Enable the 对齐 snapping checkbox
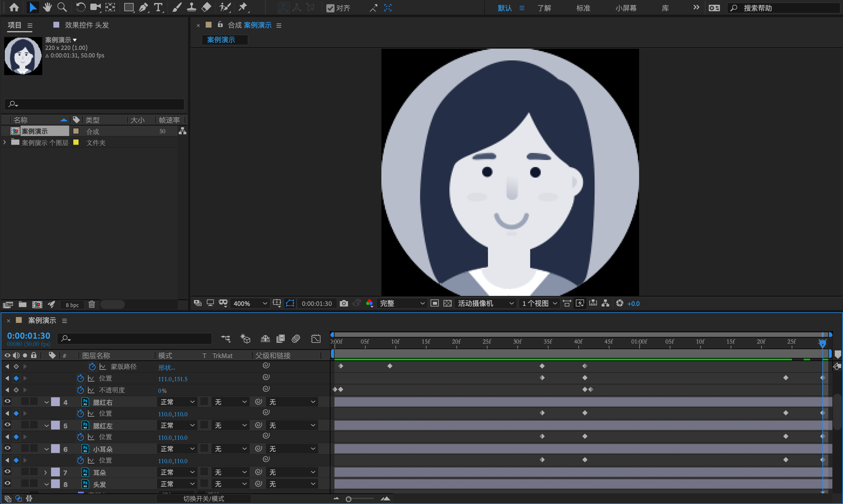The image size is (843, 504). 331,8
